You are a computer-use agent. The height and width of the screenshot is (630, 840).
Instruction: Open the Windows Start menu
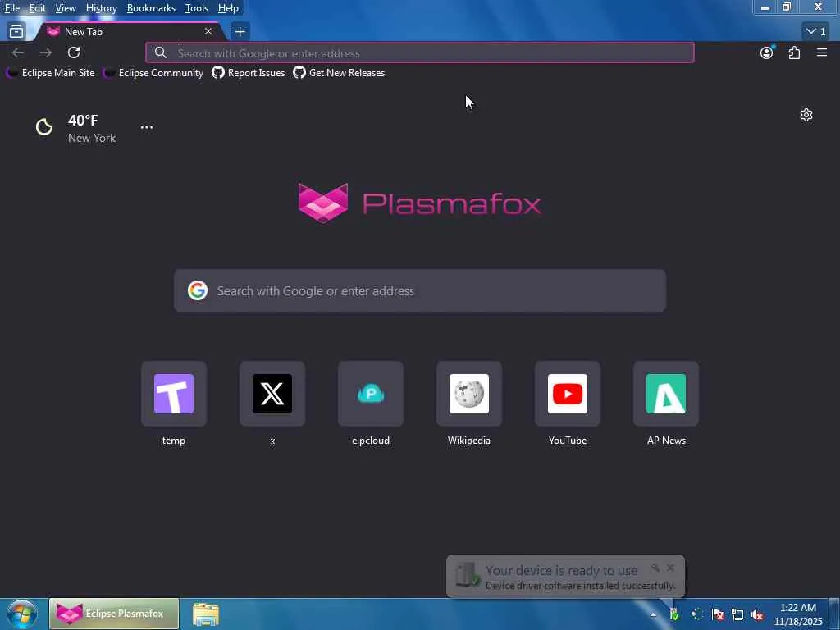pyautogui.click(x=22, y=614)
